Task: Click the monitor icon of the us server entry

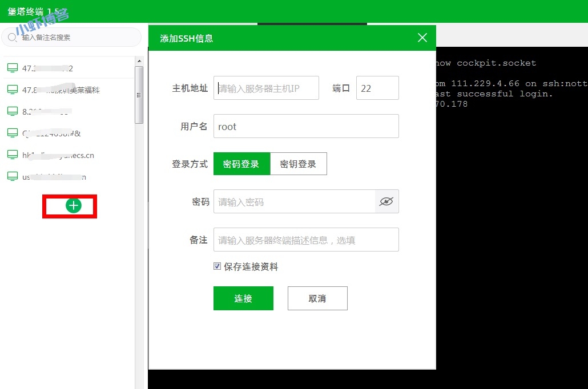Action: click(12, 176)
